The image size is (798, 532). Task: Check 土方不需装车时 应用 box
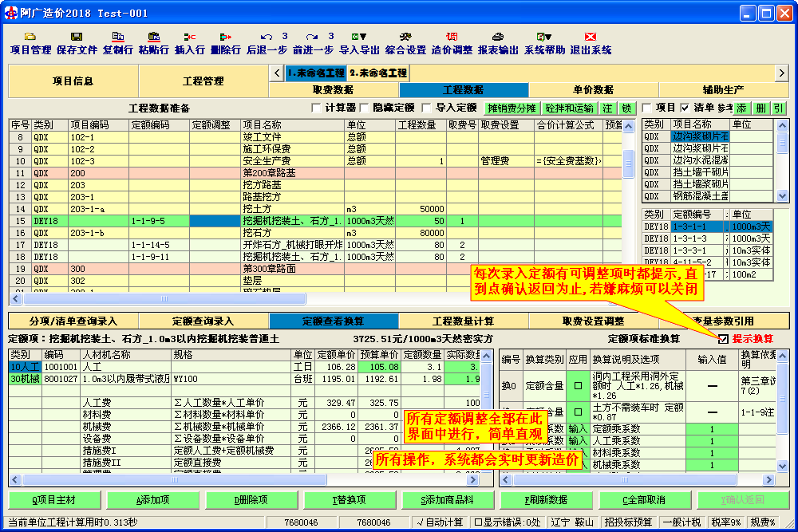point(578,412)
